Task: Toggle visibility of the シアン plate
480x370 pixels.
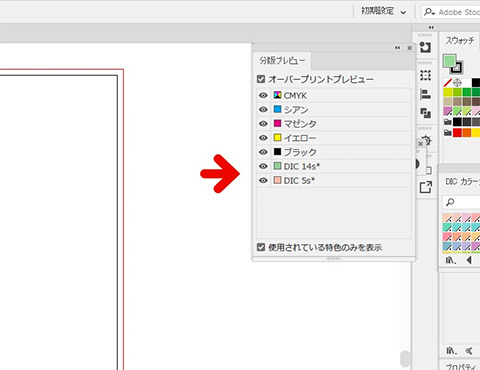Action: (263, 109)
